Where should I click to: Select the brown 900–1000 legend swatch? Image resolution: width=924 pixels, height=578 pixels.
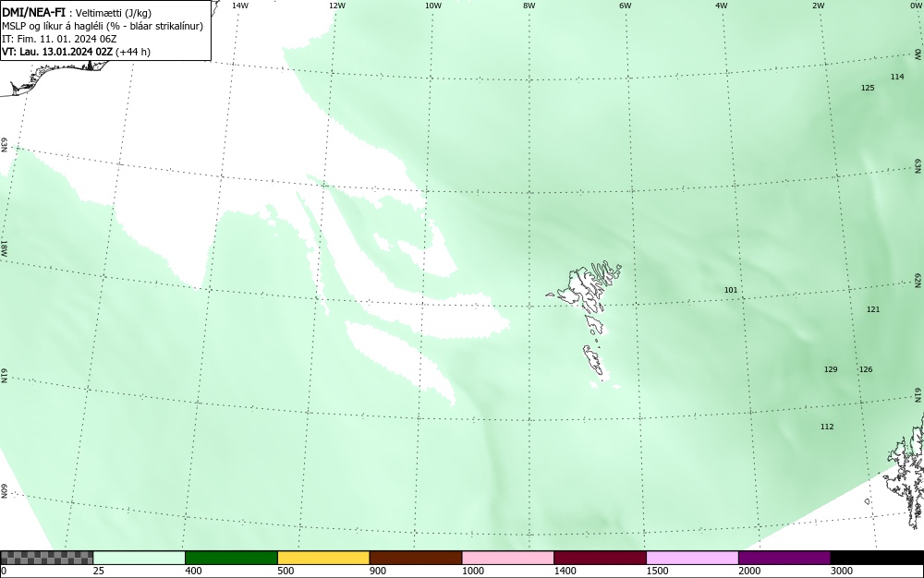pyautogui.click(x=416, y=558)
